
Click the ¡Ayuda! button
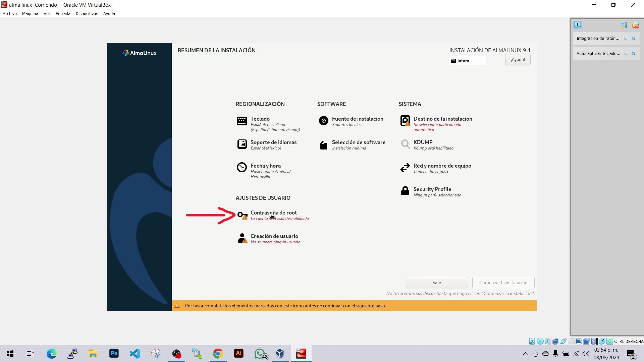click(x=518, y=59)
